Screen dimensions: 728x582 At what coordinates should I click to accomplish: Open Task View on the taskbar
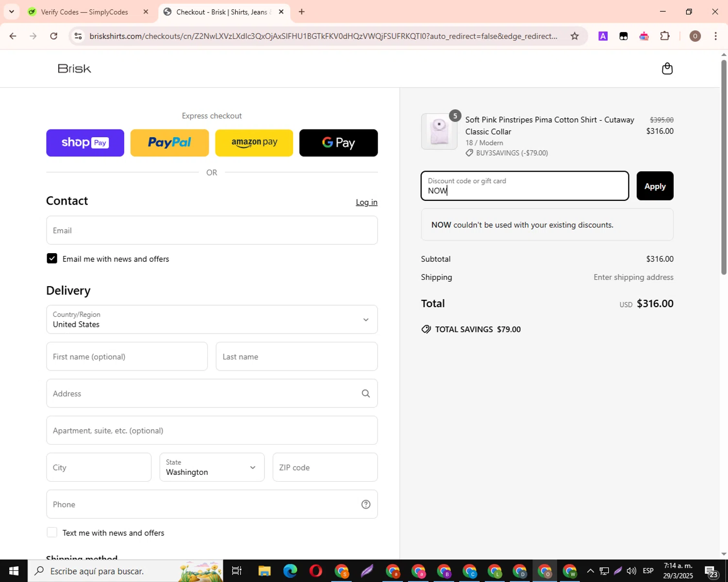pos(236,571)
